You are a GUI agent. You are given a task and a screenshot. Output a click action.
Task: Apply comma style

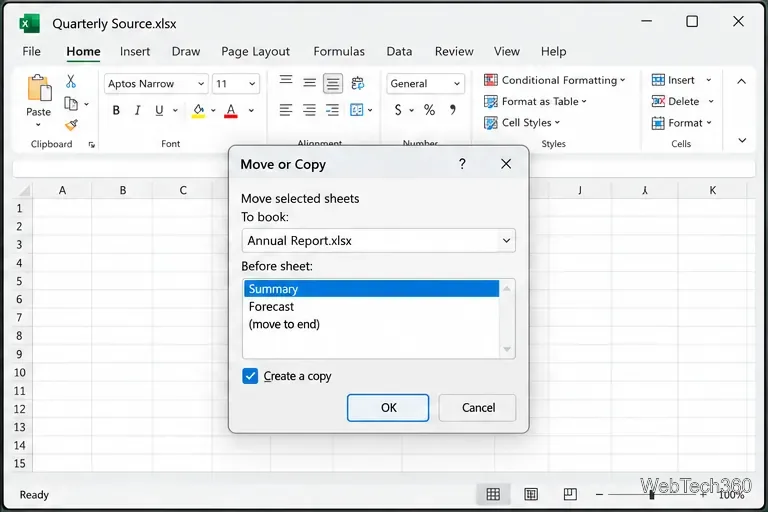click(x=453, y=110)
